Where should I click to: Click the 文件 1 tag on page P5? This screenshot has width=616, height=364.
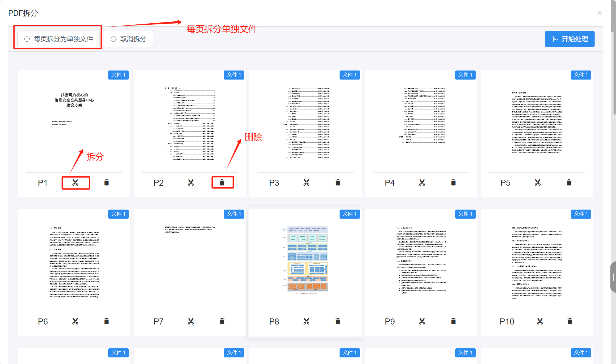tap(581, 75)
